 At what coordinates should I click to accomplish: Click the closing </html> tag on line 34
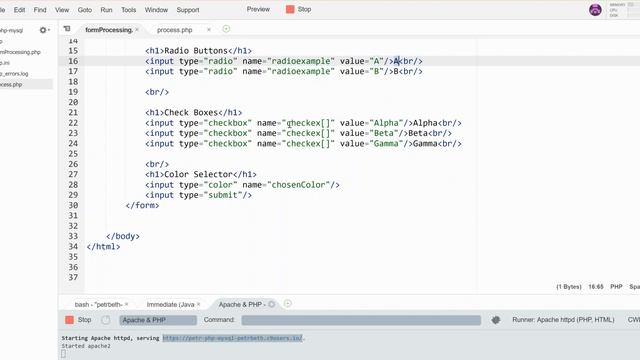103,247
